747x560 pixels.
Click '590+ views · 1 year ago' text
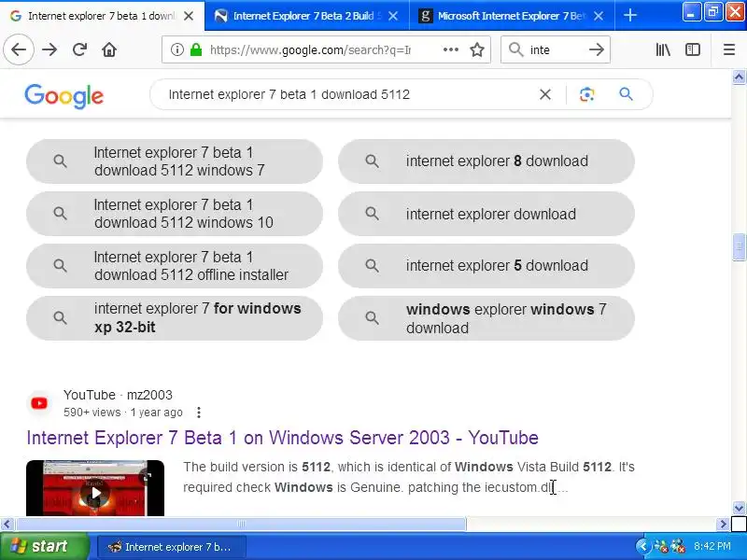(x=123, y=413)
